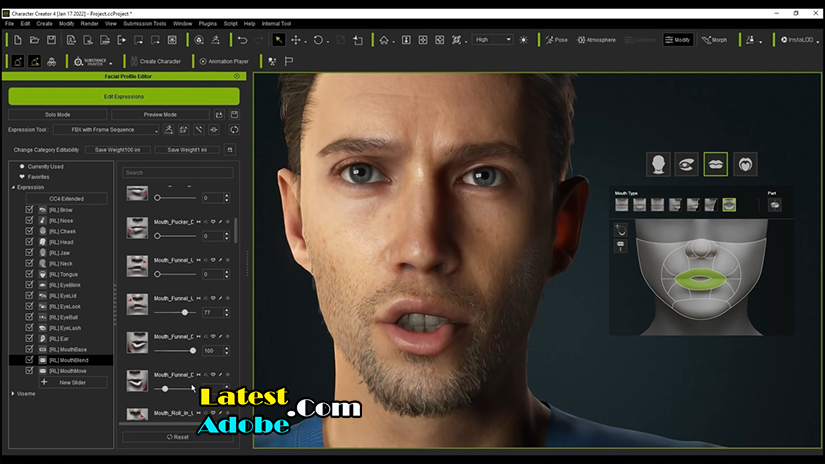The image size is (825, 464).
Task: Click the rotate reset icon in face panel
Action: 620,230
